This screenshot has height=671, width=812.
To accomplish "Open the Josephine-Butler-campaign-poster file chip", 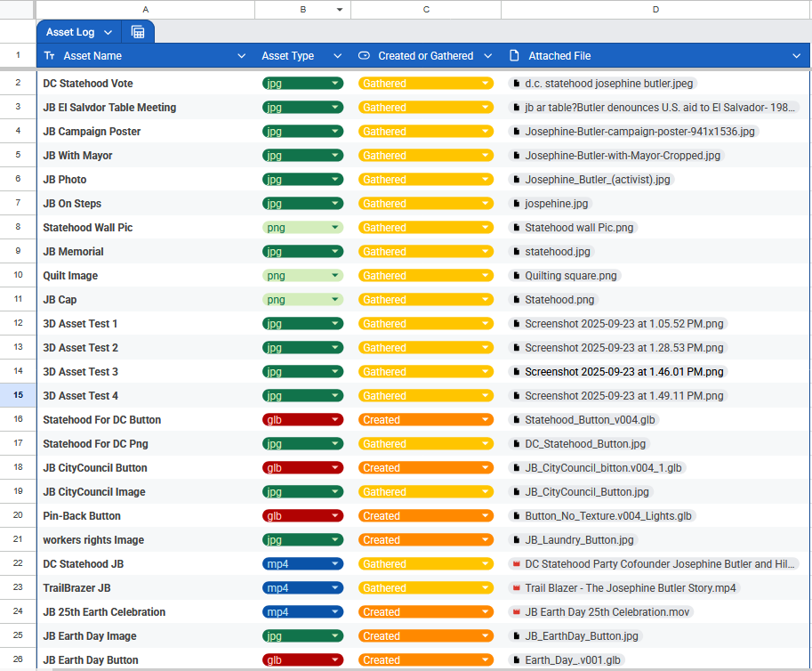I will [x=639, y=132].
